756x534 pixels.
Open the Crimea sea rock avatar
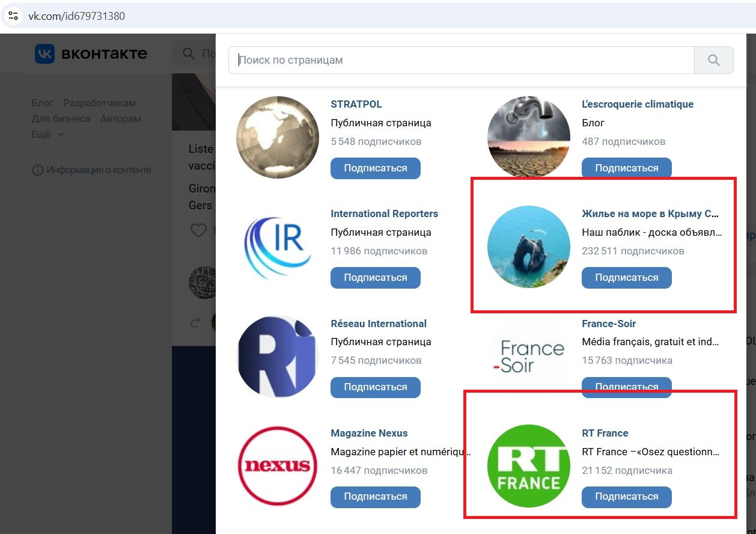click(x=529, y=247)
